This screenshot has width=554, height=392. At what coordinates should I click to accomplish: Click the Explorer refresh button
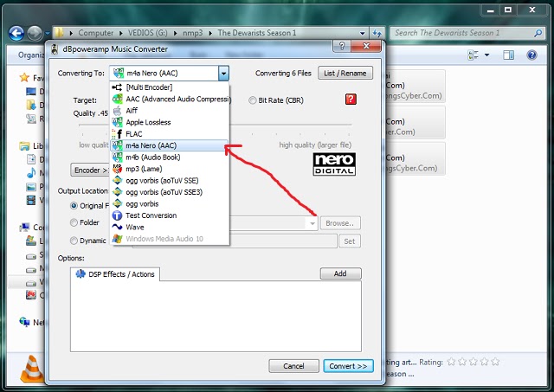point(377,33)
